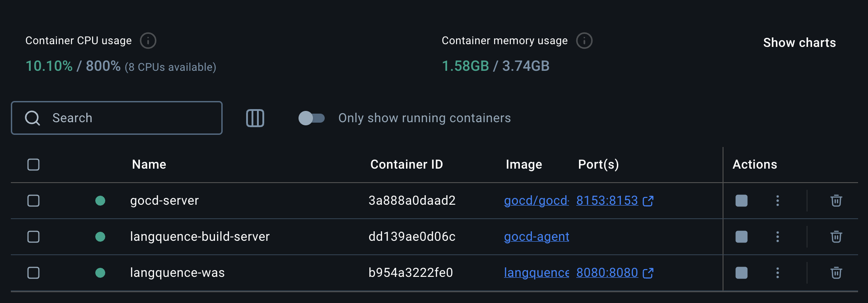Open the langquence-was container name
868x303 pixels.
(177, 273)
